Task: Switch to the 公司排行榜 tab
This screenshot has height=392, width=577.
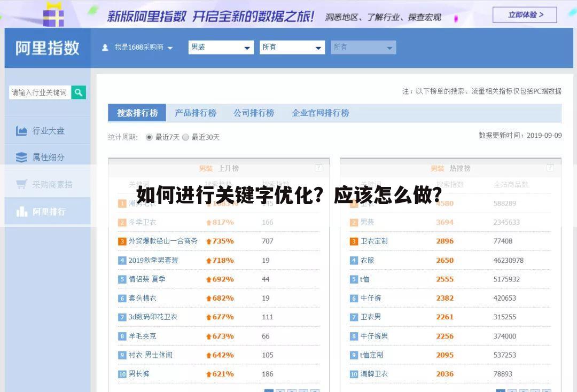Action: point(254,113)
